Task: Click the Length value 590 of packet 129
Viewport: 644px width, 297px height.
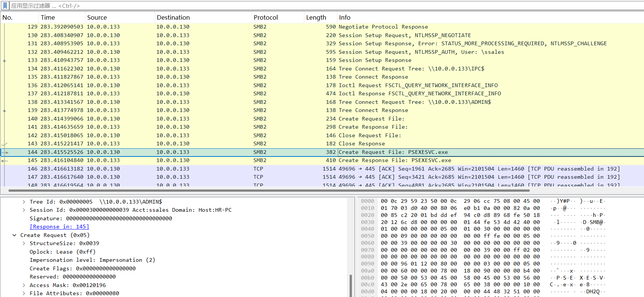Action: pyautogui.click(x=331, y=27)
